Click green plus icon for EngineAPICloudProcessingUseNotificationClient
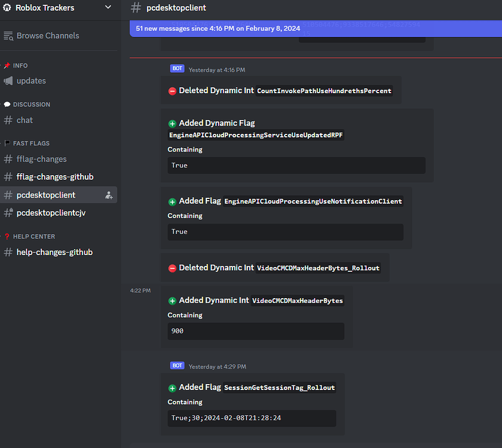 (x=172, y=202)
